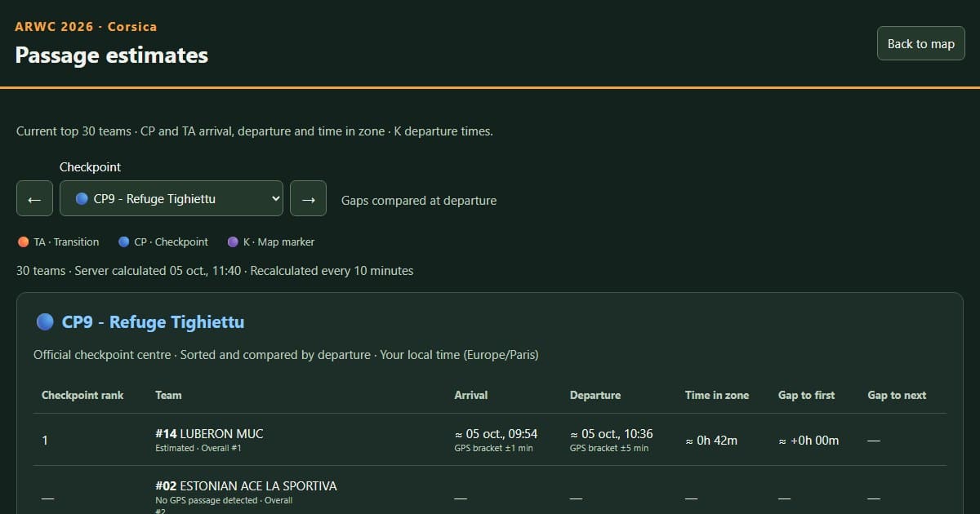
Task: Go to next checkpoint with right arrow
Action: [x=308, y=198]
